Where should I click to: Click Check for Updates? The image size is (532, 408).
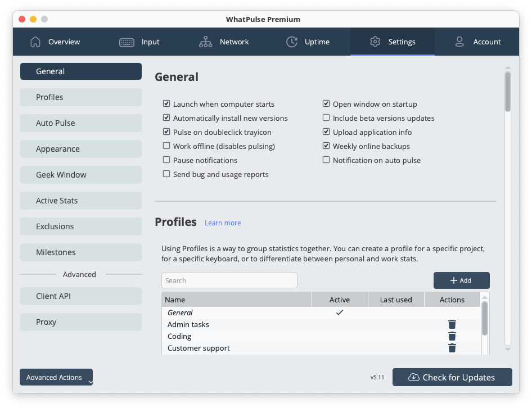click(x=452, y=377)
